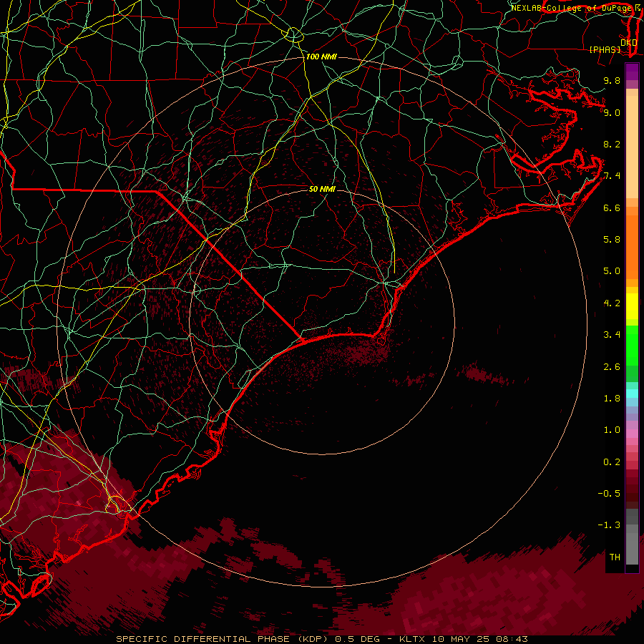The height and width of the screenshot is (644, 644).
Task: Click the TH label at scale bottom
Action: click(x=615, y=557)
